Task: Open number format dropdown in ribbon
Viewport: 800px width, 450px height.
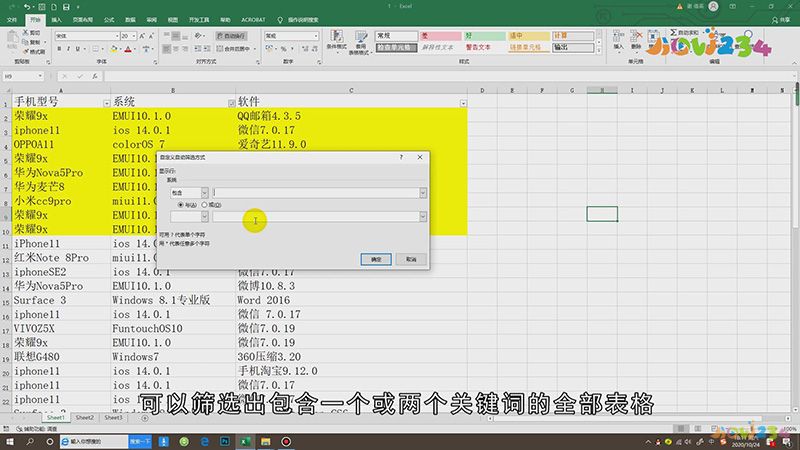Action: 316,36
